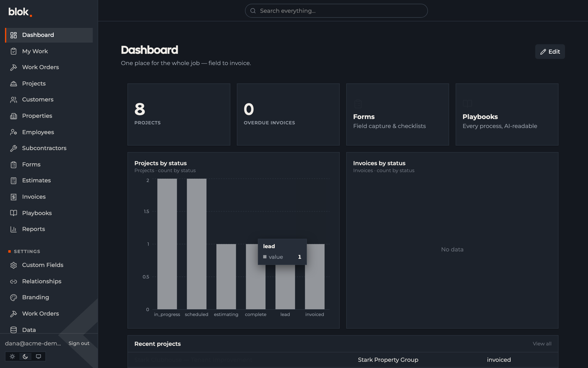Click the 'Invoices by status' chart title
The width and height of the screenshot is (588, 368).
[x=379, y=163]
